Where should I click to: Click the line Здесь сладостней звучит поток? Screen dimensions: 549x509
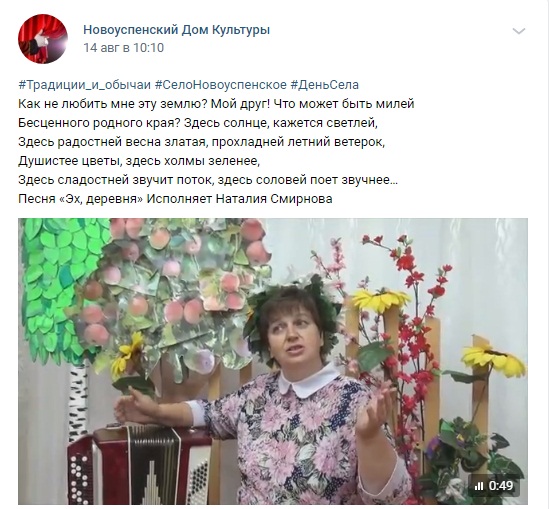click(x=208, y=180)
